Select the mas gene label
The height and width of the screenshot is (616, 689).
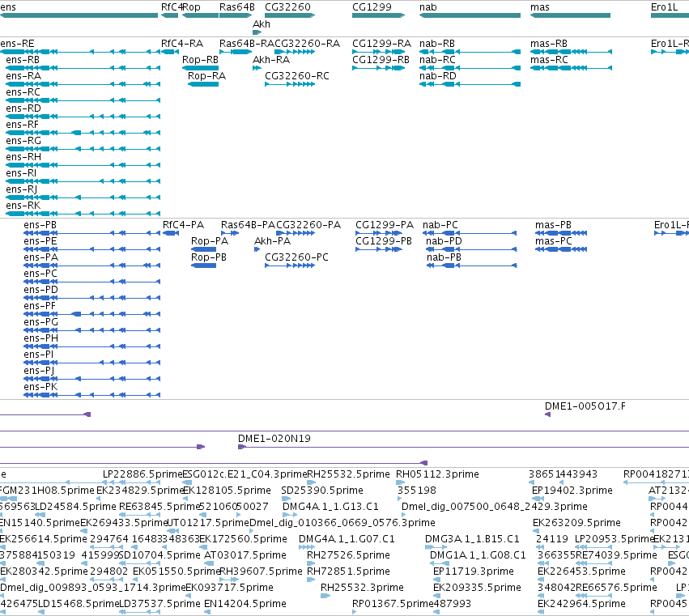[539, 7]
